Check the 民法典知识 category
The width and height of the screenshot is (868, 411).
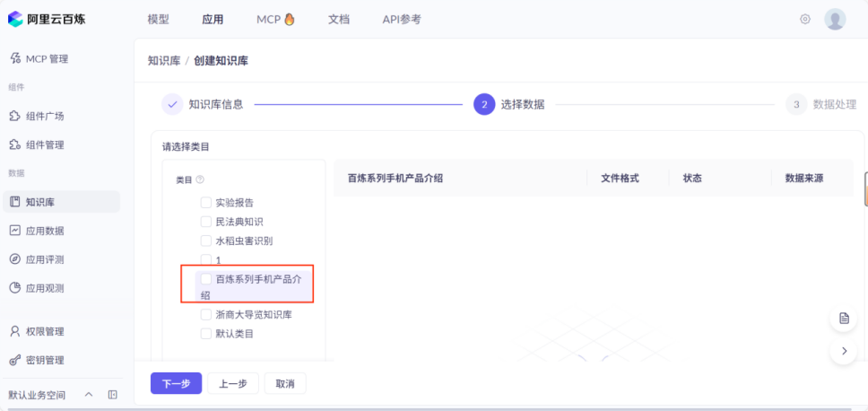point(206,223)
